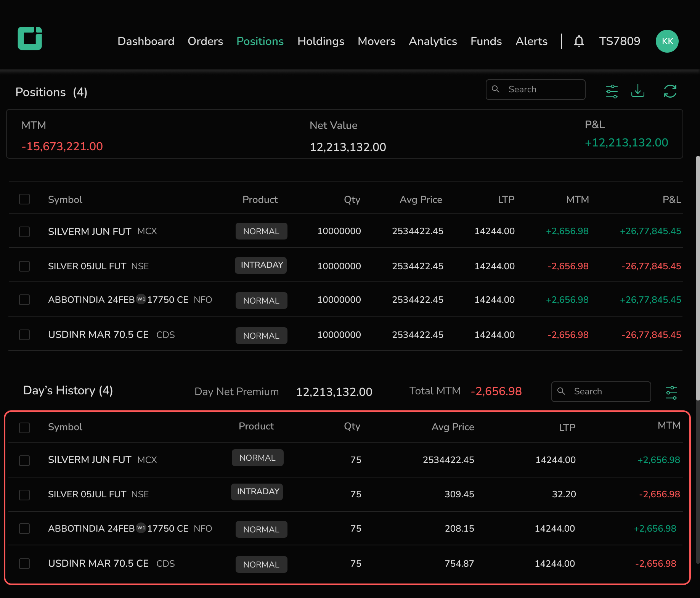Click the TS7809 account ID
This screenshot has height=598, width=700.
(620, 41)
